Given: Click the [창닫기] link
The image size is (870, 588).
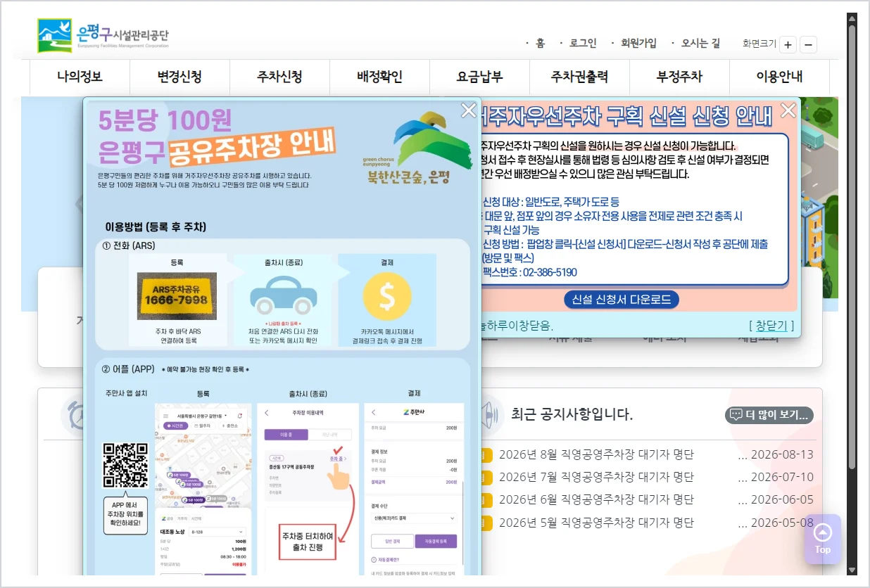Looking at the screenshot, I should [771, 326].
